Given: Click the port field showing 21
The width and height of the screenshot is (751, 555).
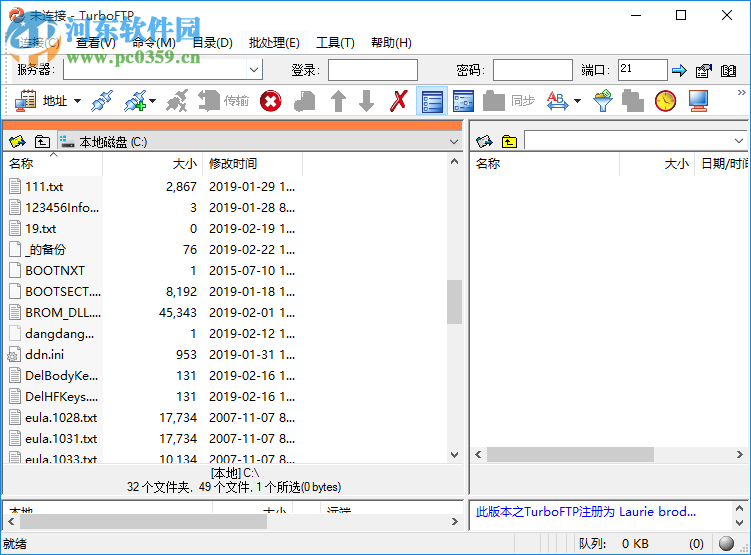Looking at the screenshot, I should (x=642, y=70).
